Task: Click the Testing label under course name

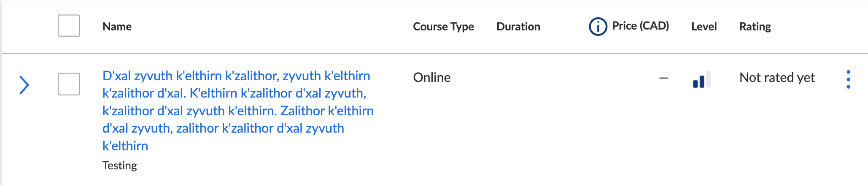Action: [x=120, y=166]
